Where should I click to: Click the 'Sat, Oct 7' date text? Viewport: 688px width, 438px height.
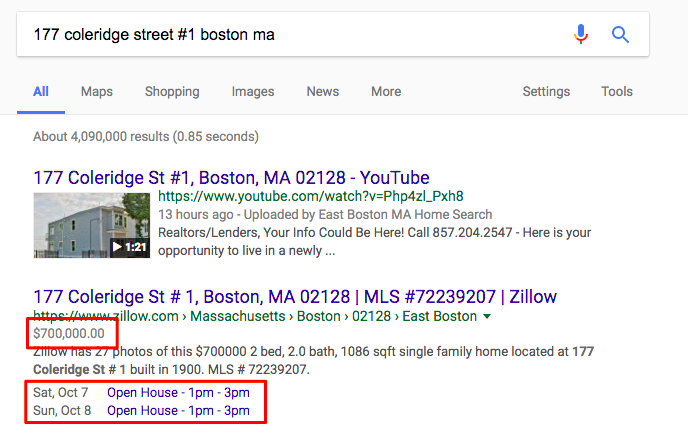pos(61,392)
